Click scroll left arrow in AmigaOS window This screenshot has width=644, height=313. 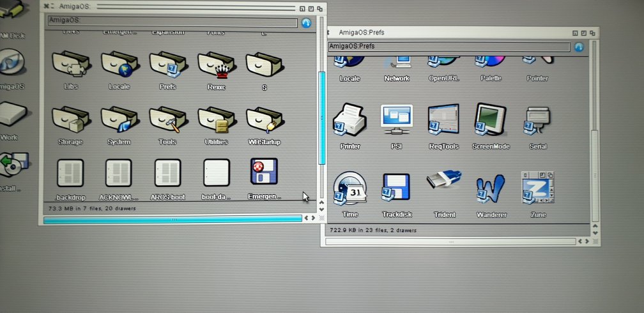pos(307,218)
